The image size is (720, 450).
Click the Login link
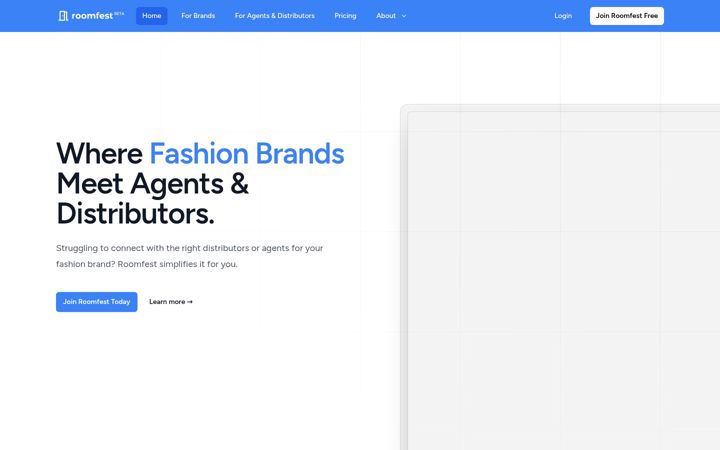click(x=563, y=16)
